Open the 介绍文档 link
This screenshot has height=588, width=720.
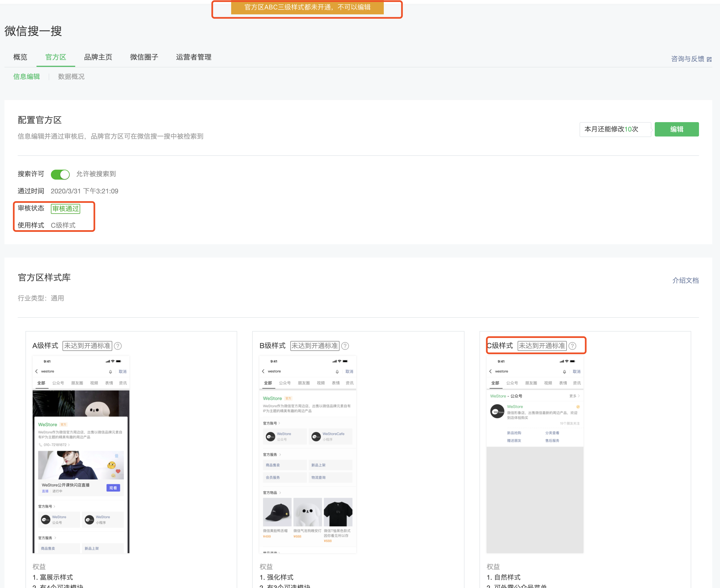coord(685,280)
